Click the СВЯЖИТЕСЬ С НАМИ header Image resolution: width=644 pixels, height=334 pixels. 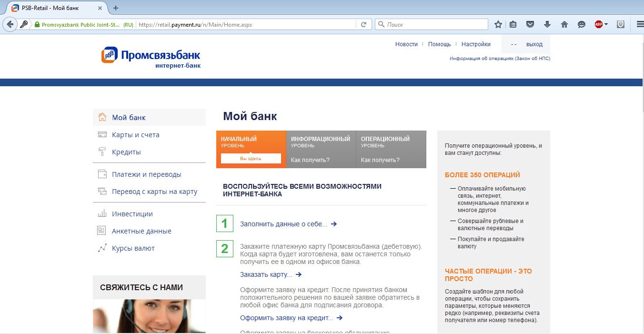[141, 287]
